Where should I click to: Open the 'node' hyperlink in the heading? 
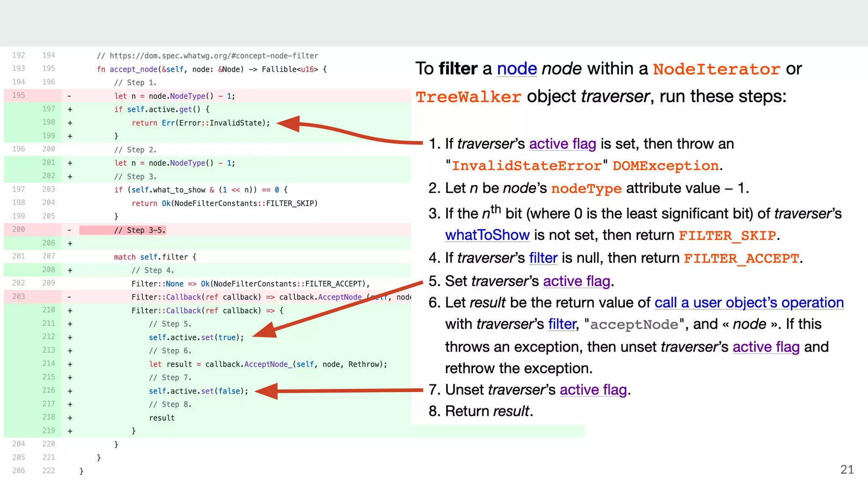517,69
